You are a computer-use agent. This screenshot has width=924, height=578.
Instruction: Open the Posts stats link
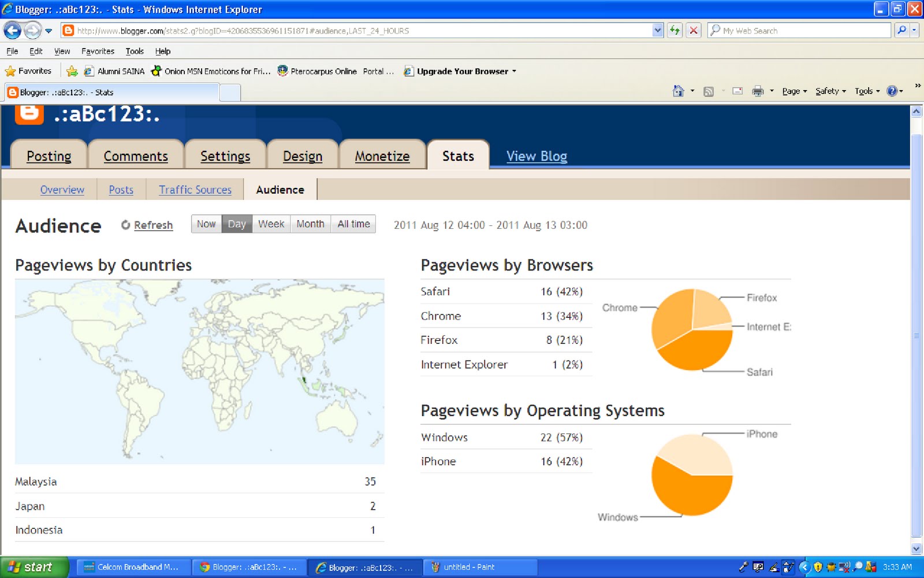point(121,190)
